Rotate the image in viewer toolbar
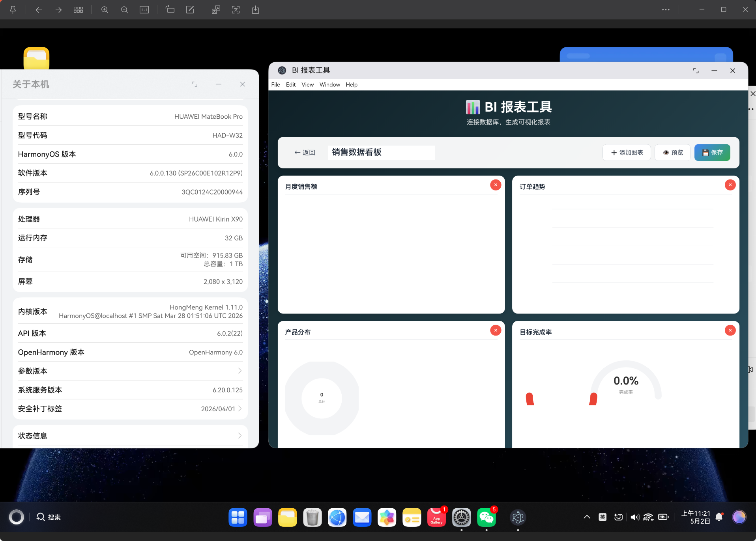 (170, 9)
